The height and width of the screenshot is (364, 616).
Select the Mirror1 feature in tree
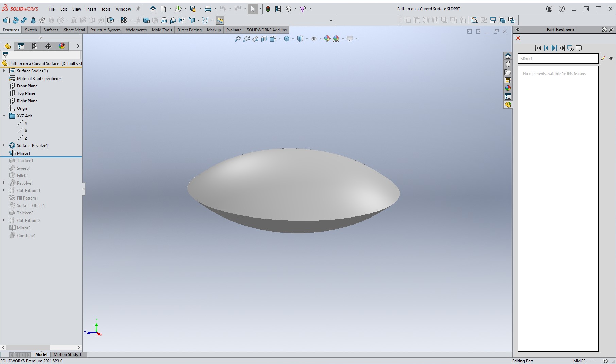point(23,153)
